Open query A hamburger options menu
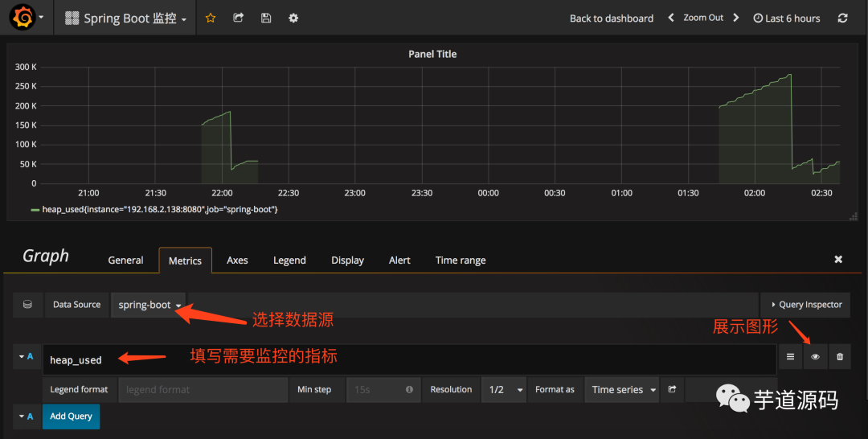This screenshot has height=439, width=868. [791, 356]
